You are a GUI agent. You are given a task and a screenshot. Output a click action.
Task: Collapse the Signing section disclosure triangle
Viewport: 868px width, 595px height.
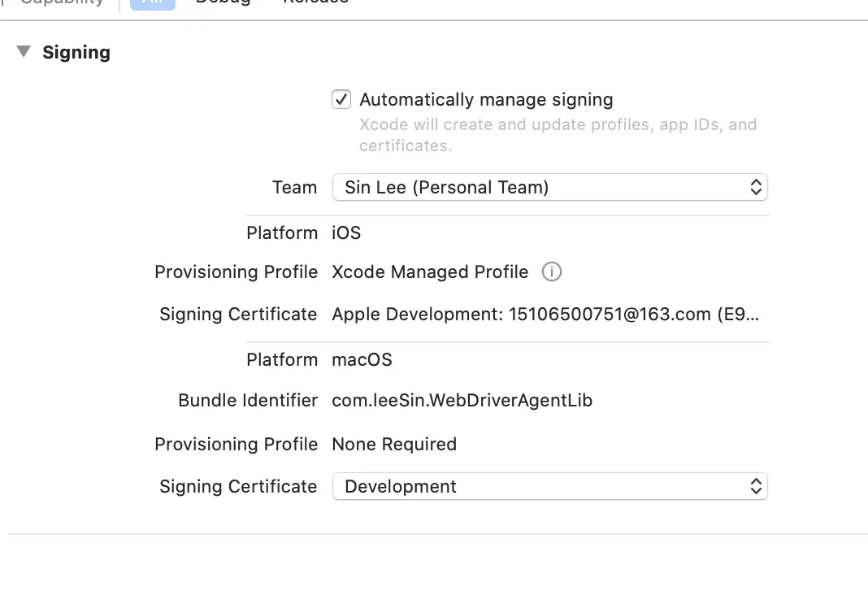click(x=24, y=52)
